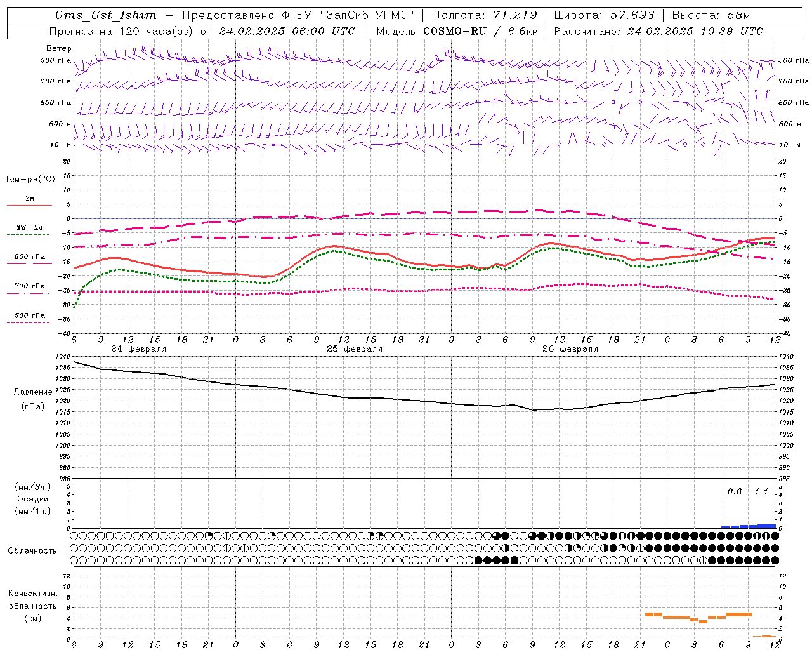
Task: Click the 0.6 precipitation total value
Action: 735,491
